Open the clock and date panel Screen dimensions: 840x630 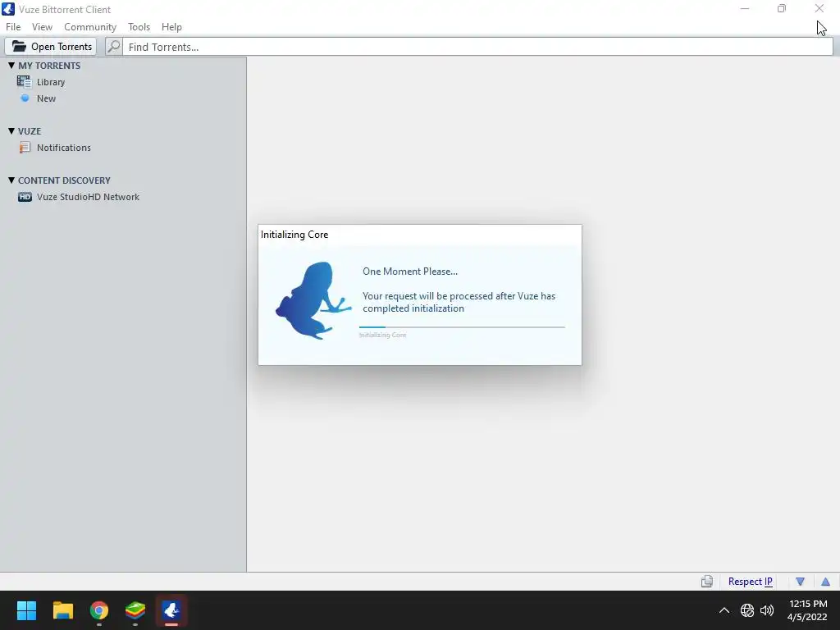pyautogui.click(x=807, y=610)
